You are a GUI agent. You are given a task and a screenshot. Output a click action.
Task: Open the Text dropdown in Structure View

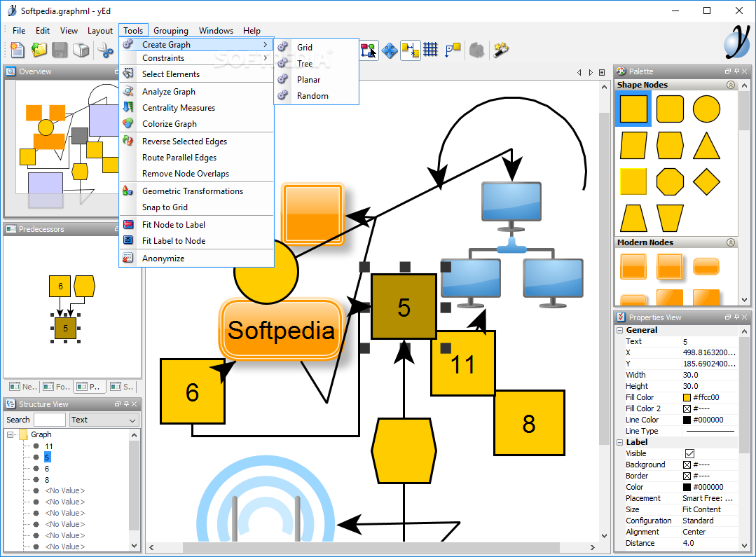pyautogui.click(x=104, y=420)
